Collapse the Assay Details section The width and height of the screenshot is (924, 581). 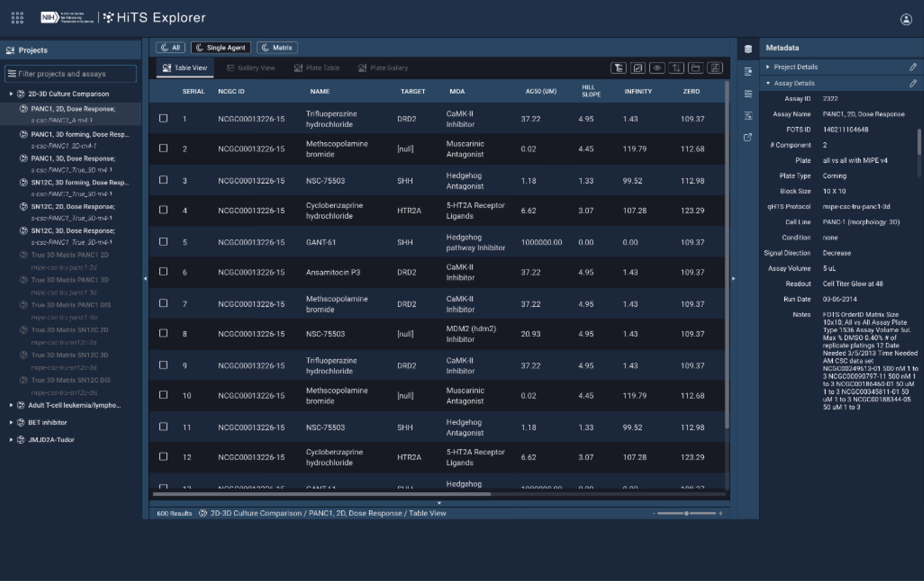coord(768,83)
